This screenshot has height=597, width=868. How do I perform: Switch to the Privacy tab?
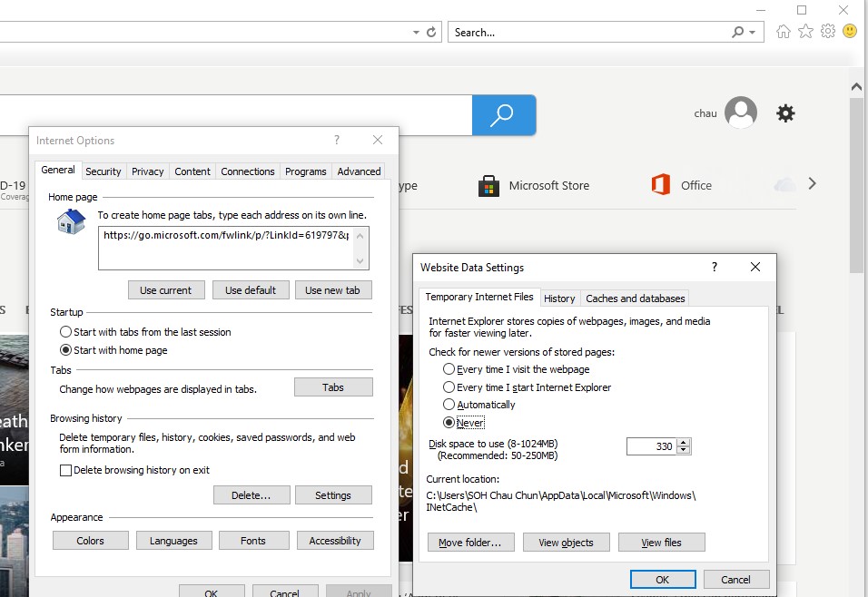(147, 171)
